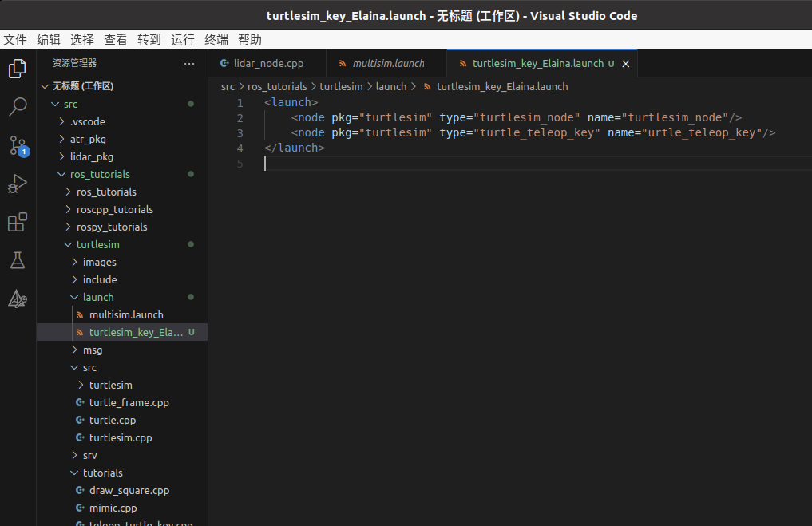812x526 pixels.
Task: Open the 查看 menu
Action: (116, 40)
